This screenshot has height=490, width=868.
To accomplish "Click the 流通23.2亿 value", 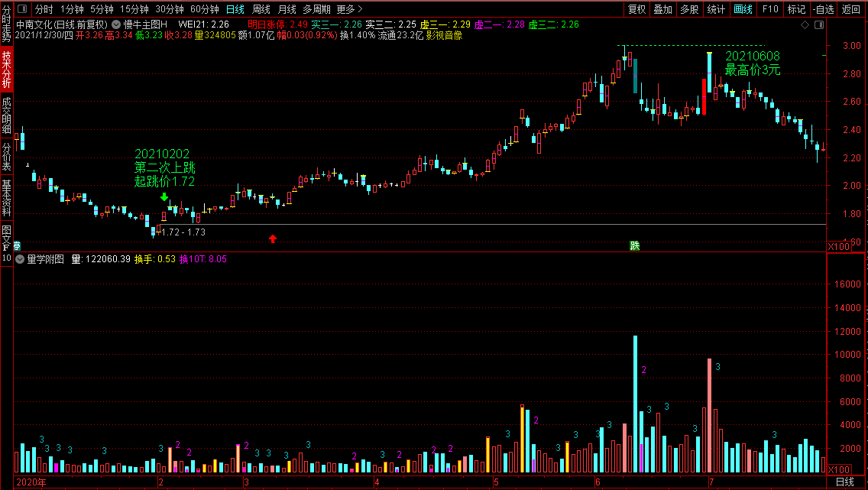I will pyautogui.click(x=401, y=35).
